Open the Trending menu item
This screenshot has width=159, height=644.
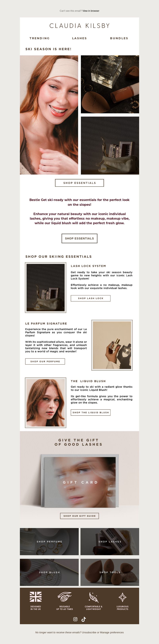[x=40, y=38]
